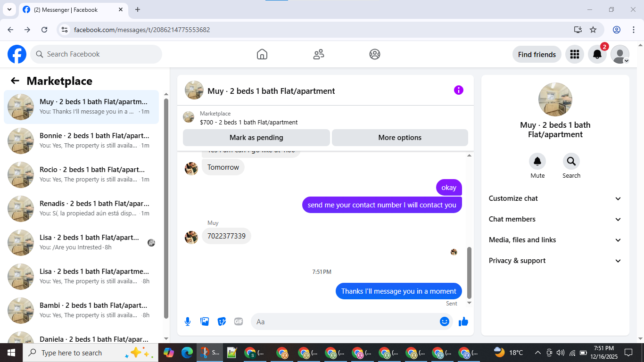Open the Chrome tab search dropdown
The height and width of the screenshot is (362, 644).
pyautogui.click(x=9, y=9)
